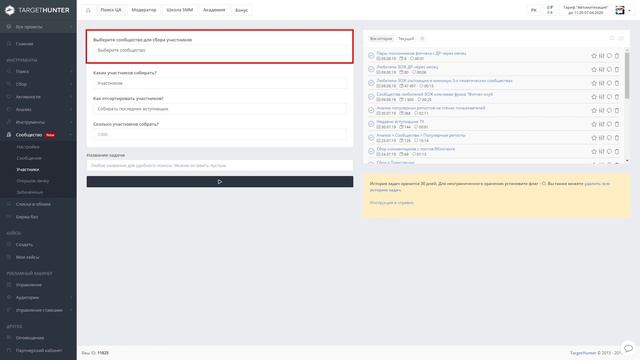This screenshot has width=640, height=360.
Task: Click the Название задачи input field
Action: (x=220, y=165)
